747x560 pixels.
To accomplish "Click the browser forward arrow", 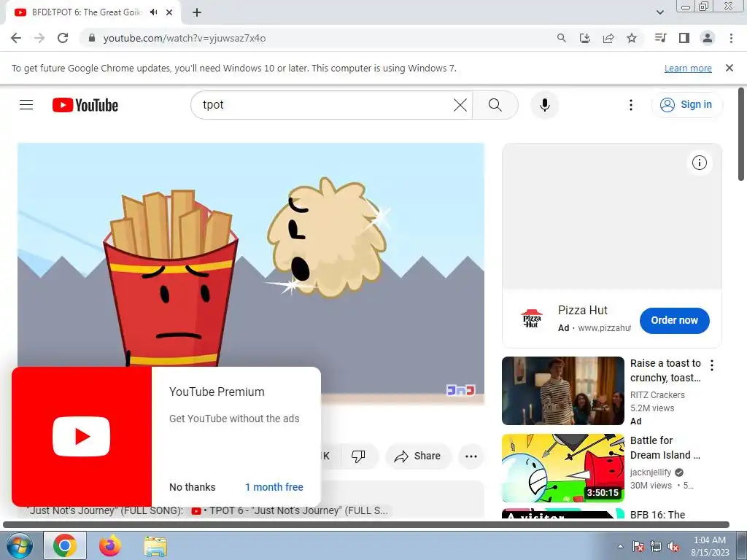I will (x=39, y=38).
